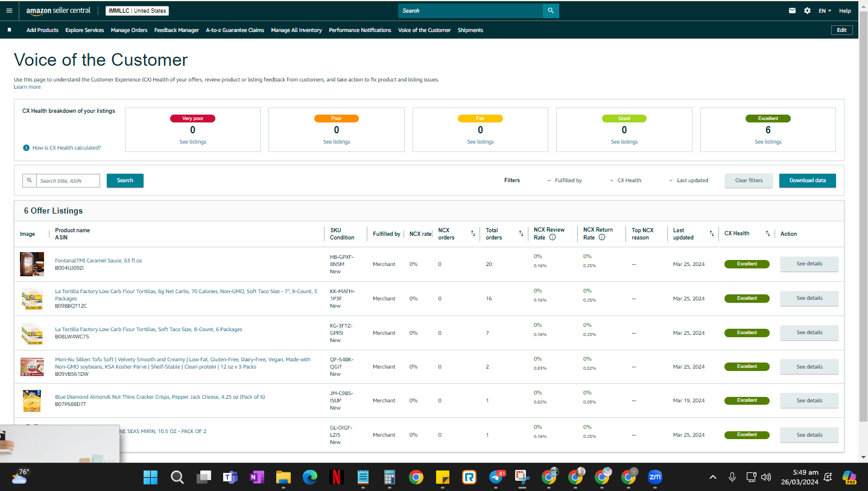This screenshot has width=868, height=491.
Task: Open Feedback Manager menu item
Action: coord(177,30)
